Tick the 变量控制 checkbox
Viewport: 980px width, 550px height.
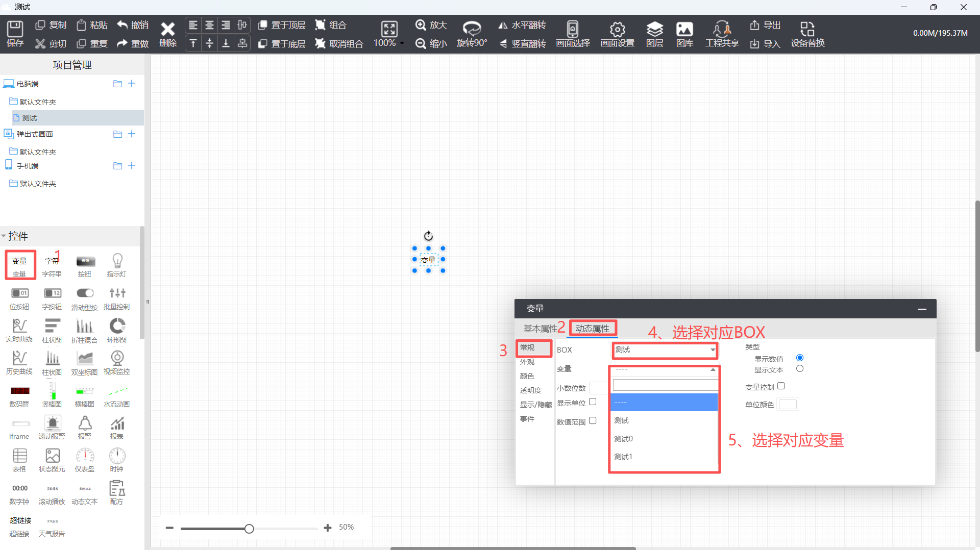coord(781,386)
